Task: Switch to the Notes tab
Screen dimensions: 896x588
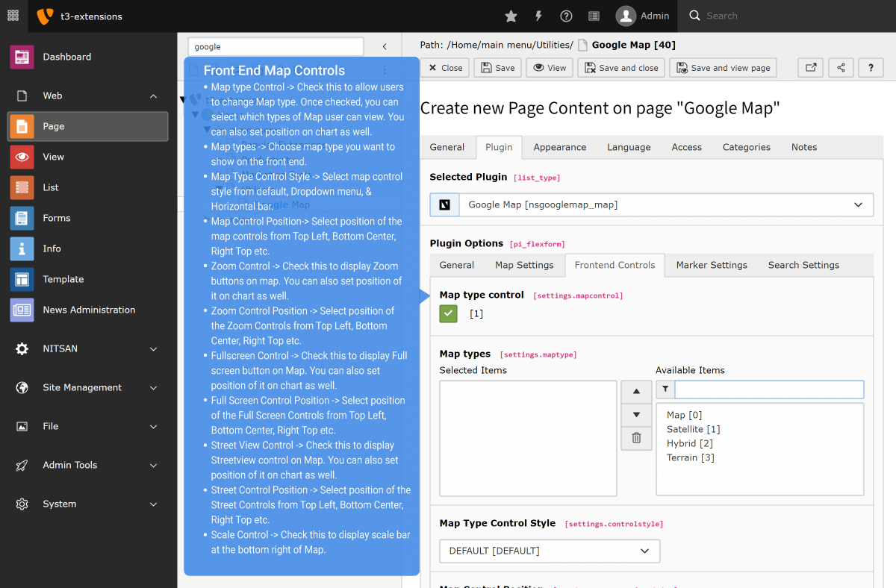Action: (x=804, y=147)
